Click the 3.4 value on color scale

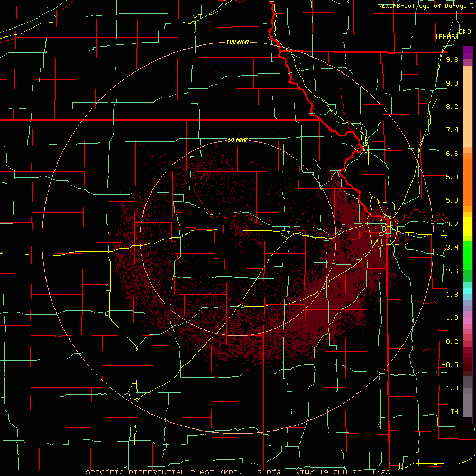pyautogui.click(x=452, y=248)
